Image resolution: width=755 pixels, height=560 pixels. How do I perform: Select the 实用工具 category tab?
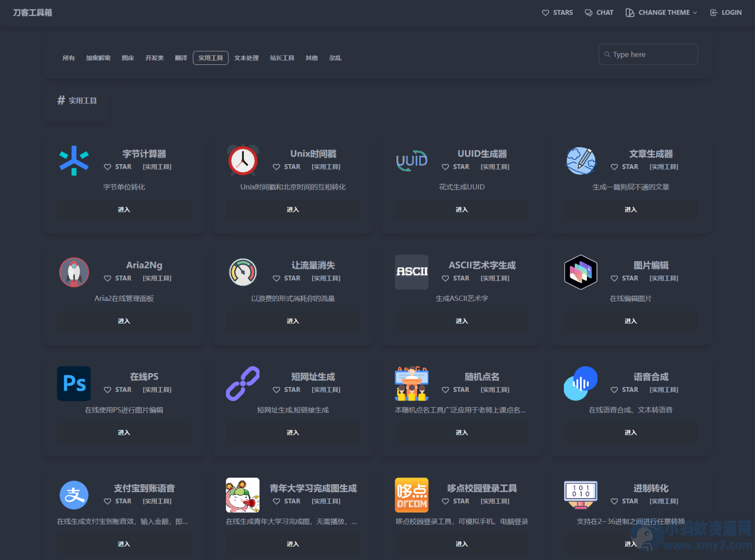click(x=210, y=58)
